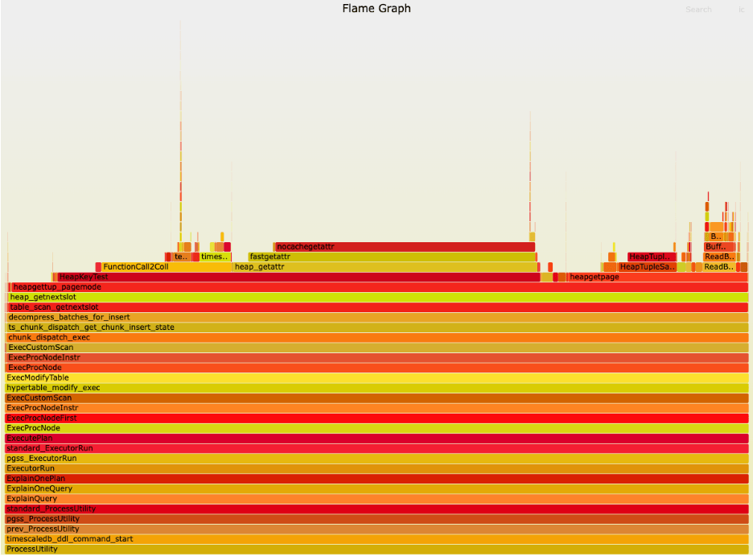Zoom into the HeapKeyTest frame

click(x=298, y=277)
